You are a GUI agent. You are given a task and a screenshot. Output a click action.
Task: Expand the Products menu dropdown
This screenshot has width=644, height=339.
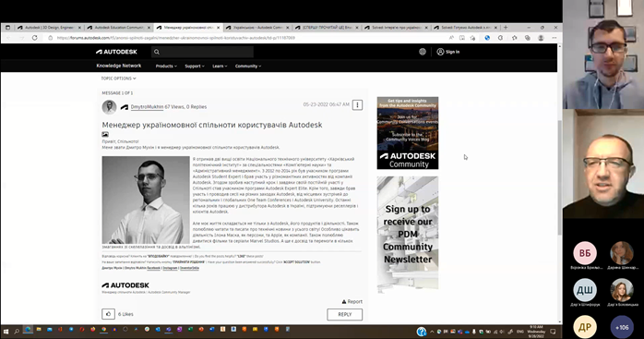point(166,66)
